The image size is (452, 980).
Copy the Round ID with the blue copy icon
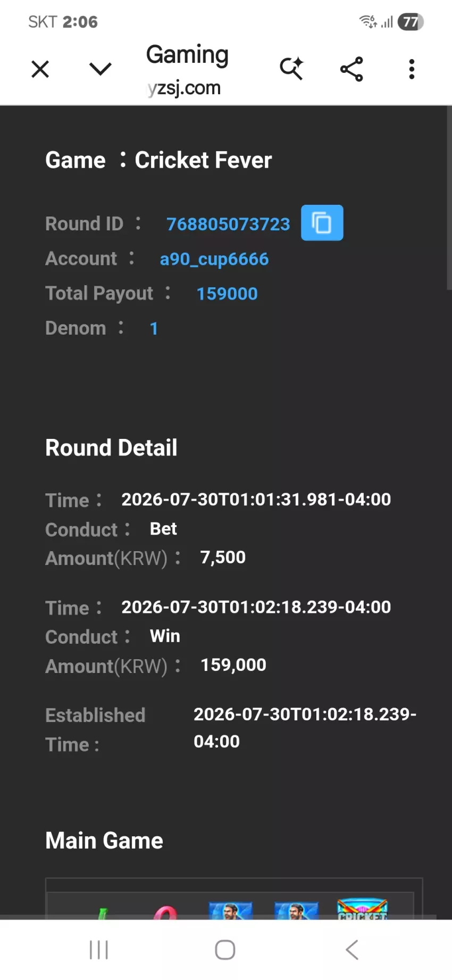[x=322, y=222]
